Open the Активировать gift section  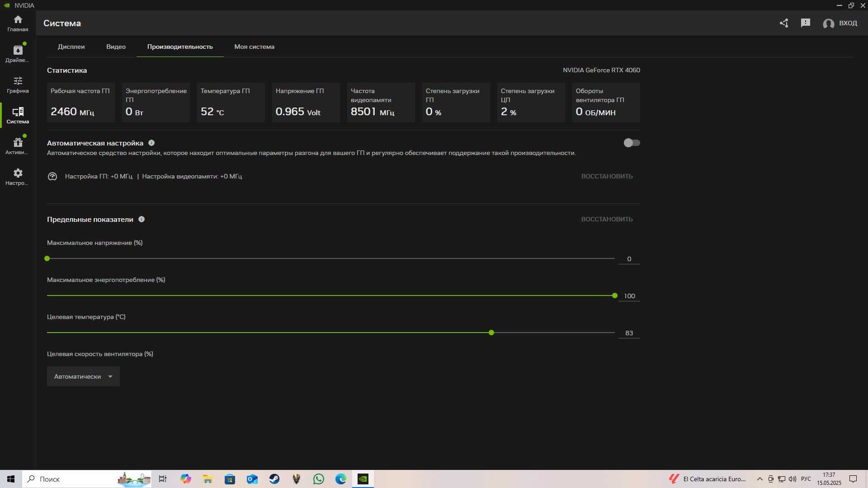click(x=18, y=146)
